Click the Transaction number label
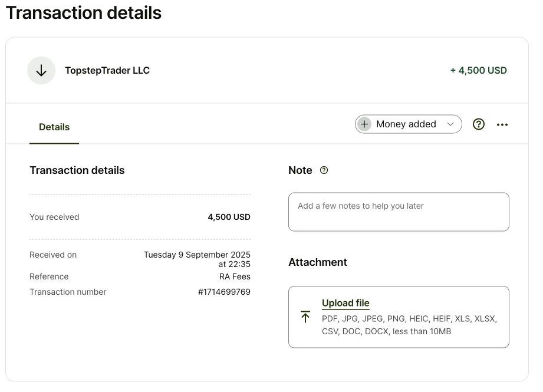The height and width of the screenshot is (392, 543). [68, 292]
